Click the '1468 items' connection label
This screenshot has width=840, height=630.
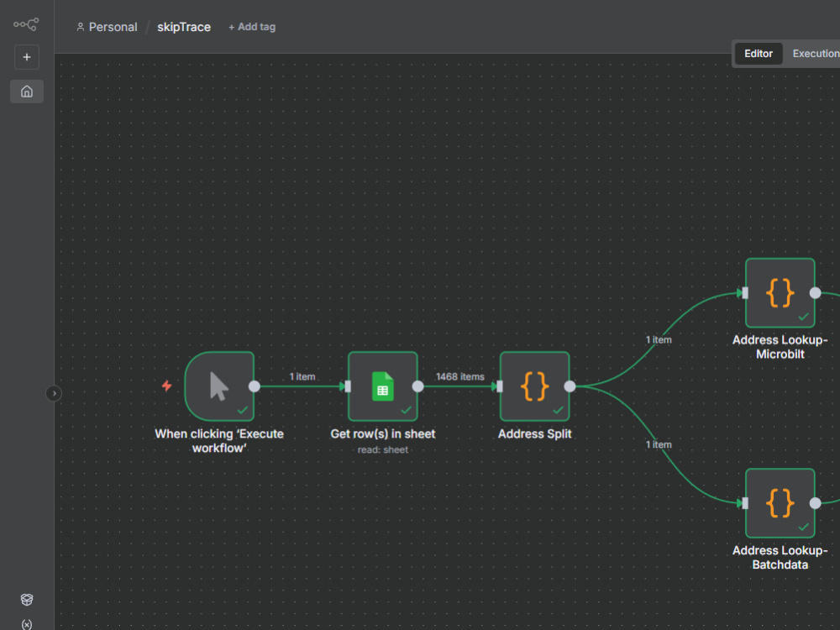tap(460, 376)
